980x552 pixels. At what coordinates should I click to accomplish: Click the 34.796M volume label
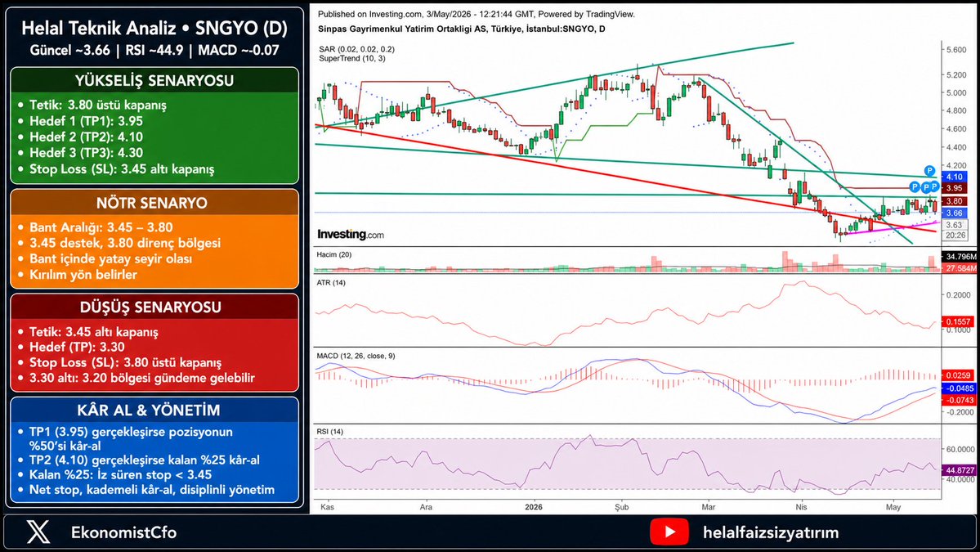(960, 257)
